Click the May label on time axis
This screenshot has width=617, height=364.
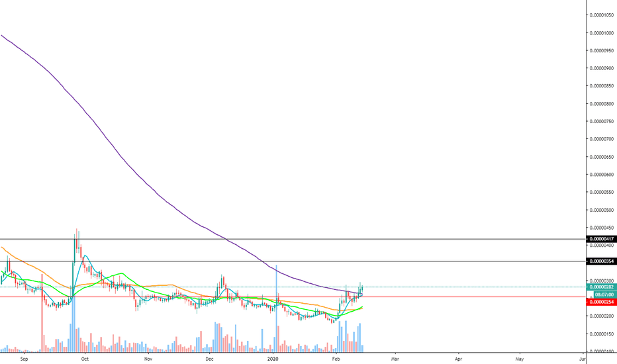tap(520, 359)
